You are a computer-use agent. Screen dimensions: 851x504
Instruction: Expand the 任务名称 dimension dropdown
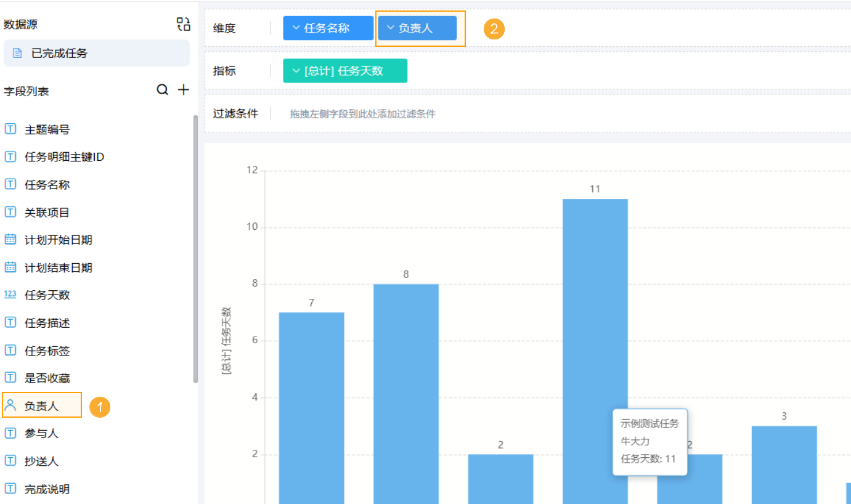(x=296, y=28)
